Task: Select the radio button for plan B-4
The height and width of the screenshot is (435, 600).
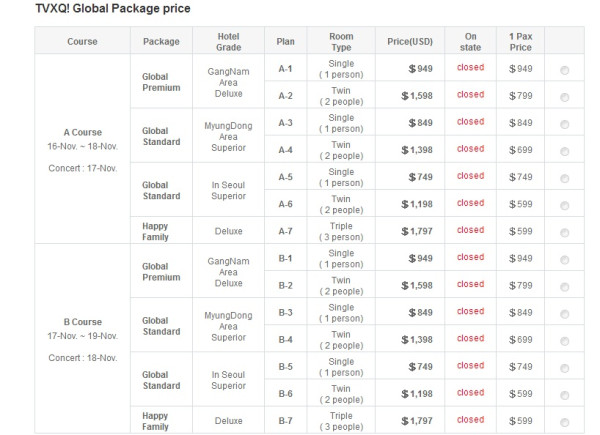Action: pyautogui.click(x=564, y=341)
